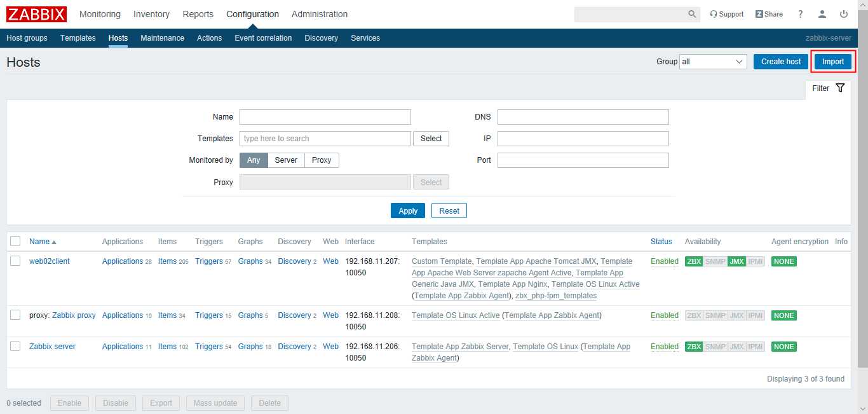
Task: Set Monitored by to Proxy
Action: pyautogui.click(x=322, y=160)
